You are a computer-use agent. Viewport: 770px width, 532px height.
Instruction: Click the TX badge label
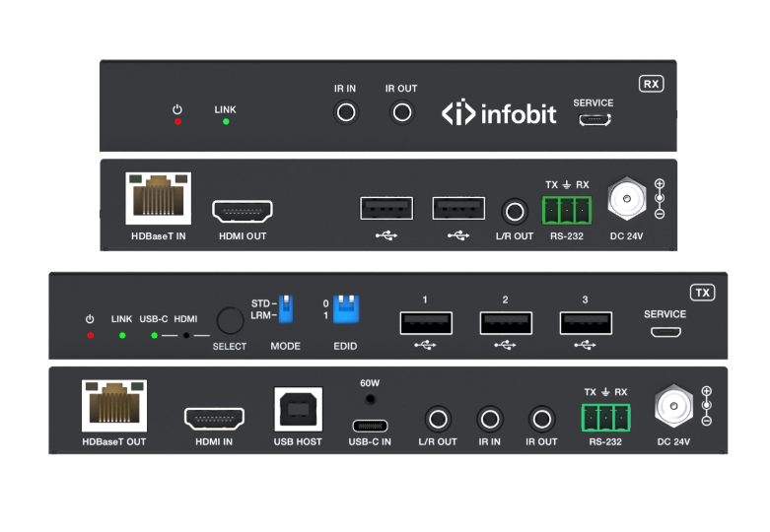[x=701, y=293]
